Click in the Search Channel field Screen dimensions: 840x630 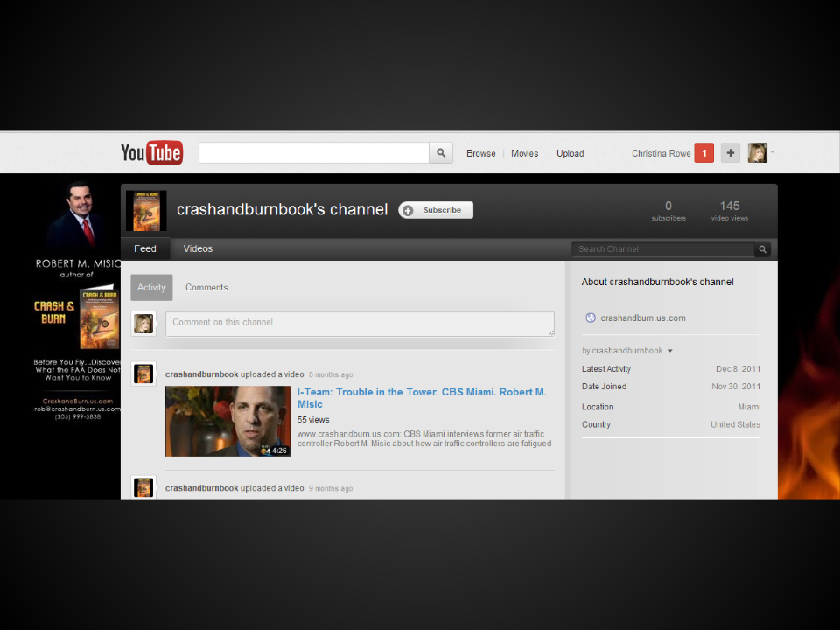(x=663, y=249)
